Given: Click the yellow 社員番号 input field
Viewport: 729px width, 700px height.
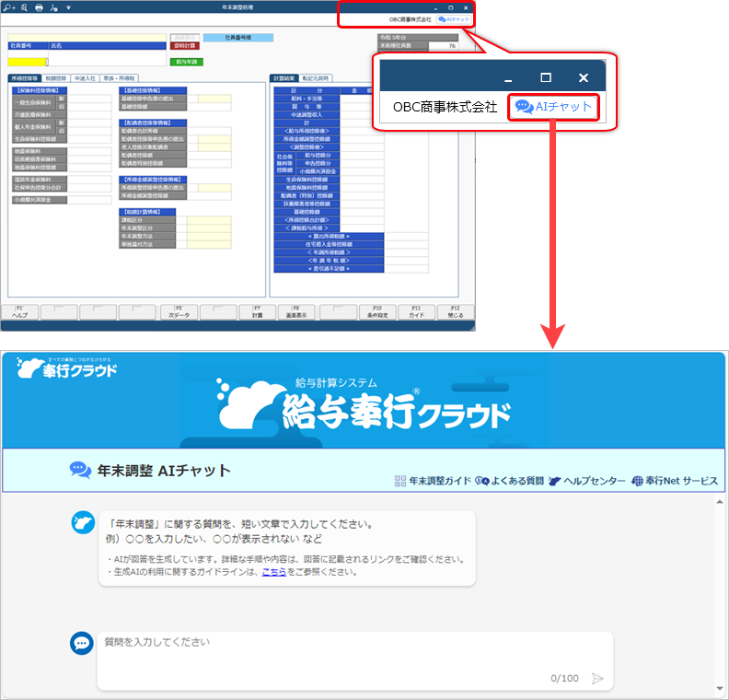Looking at the screenshot, I should (28, 62).
